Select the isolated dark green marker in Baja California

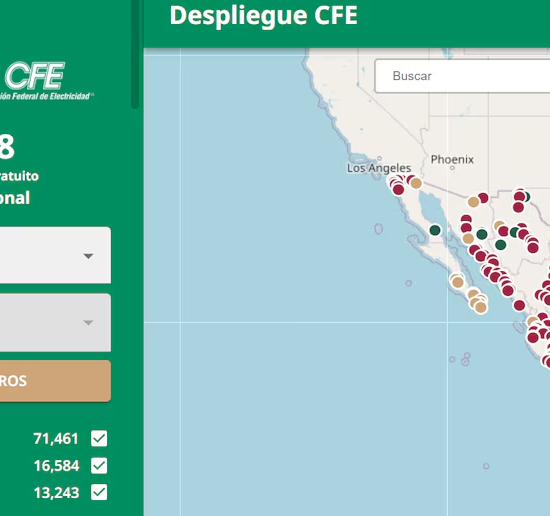coord(435,230)
